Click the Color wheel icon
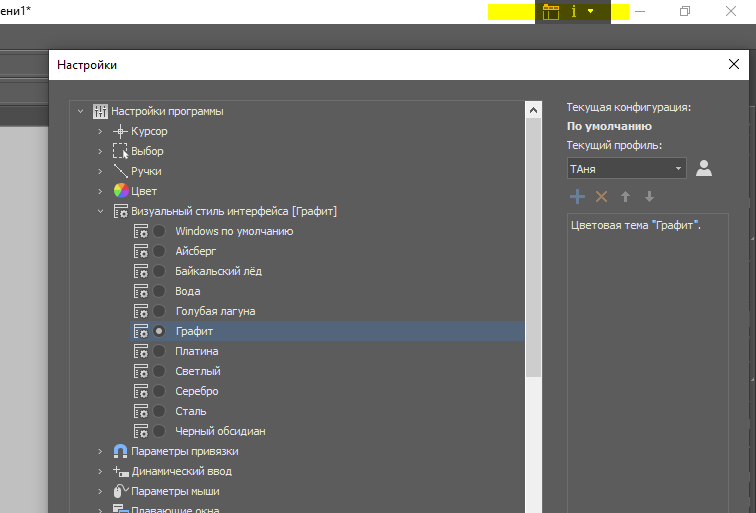This screenshot has height=513, width=756. 121,191
